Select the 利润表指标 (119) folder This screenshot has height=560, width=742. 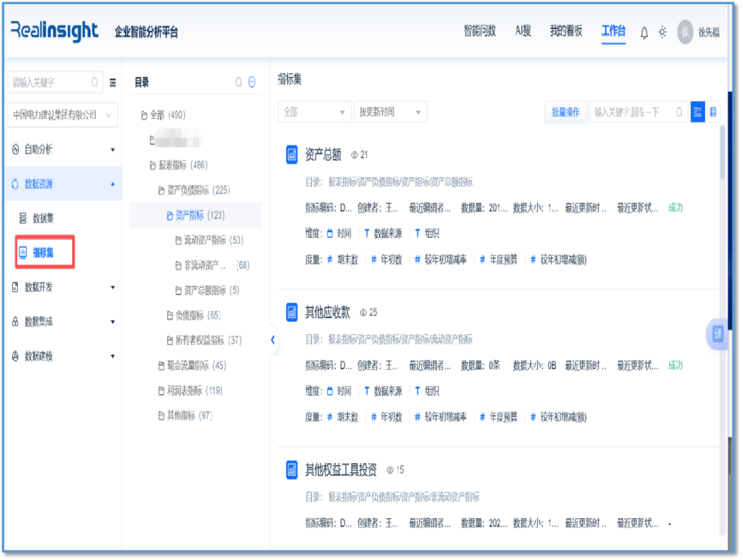[x=190, y=390]
